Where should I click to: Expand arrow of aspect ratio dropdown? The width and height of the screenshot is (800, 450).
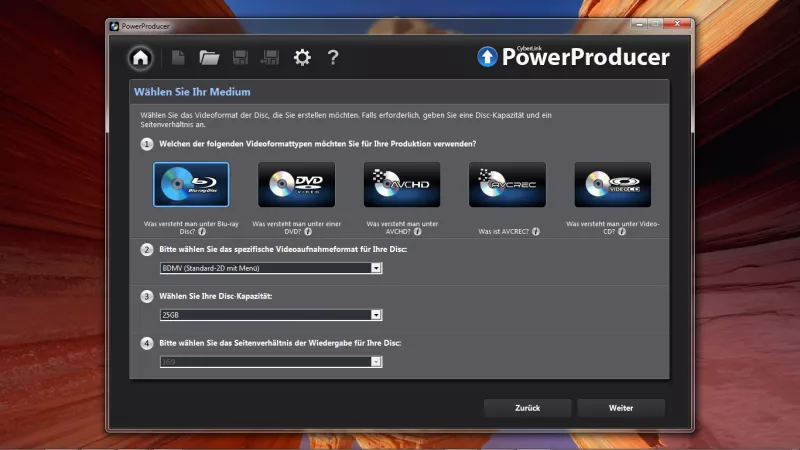click(x=376, y=362)
